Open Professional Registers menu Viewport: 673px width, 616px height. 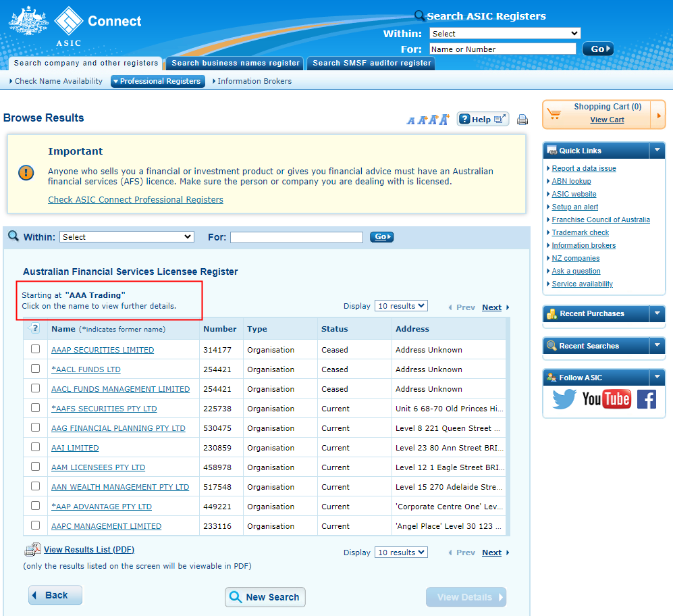pyautogui.click(x=157, y=81)
